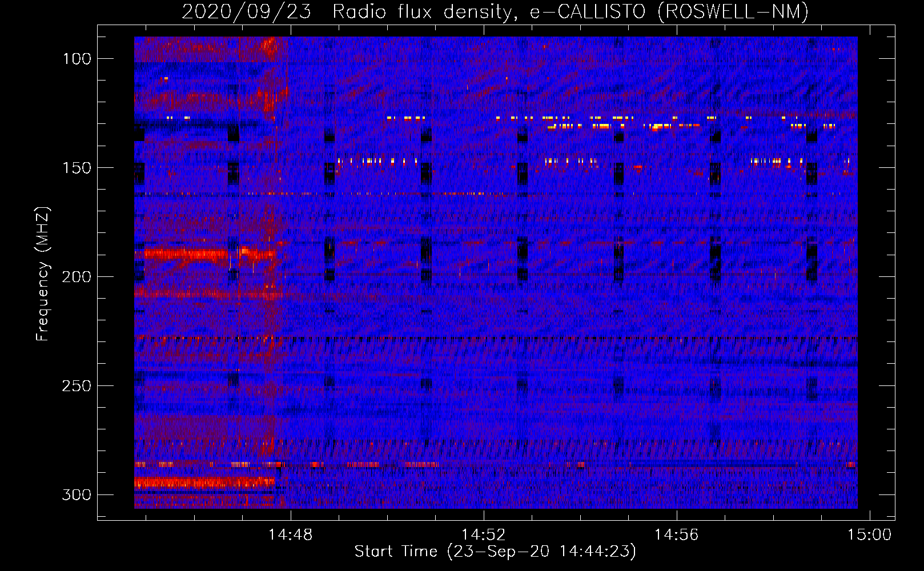This screenshot has width=924, height=571.
Task: Click the 'Start Time (23-Sep-20 14:44:23)' label
Action: pos(495,552)
